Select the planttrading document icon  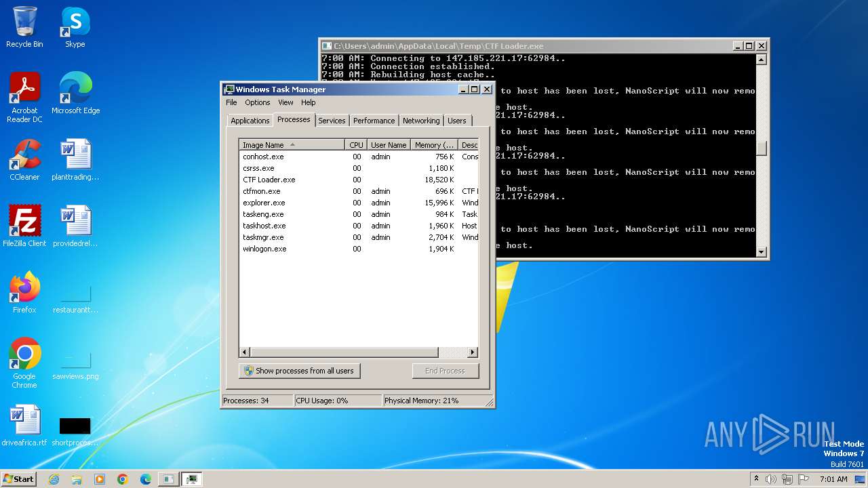[75, 160]
